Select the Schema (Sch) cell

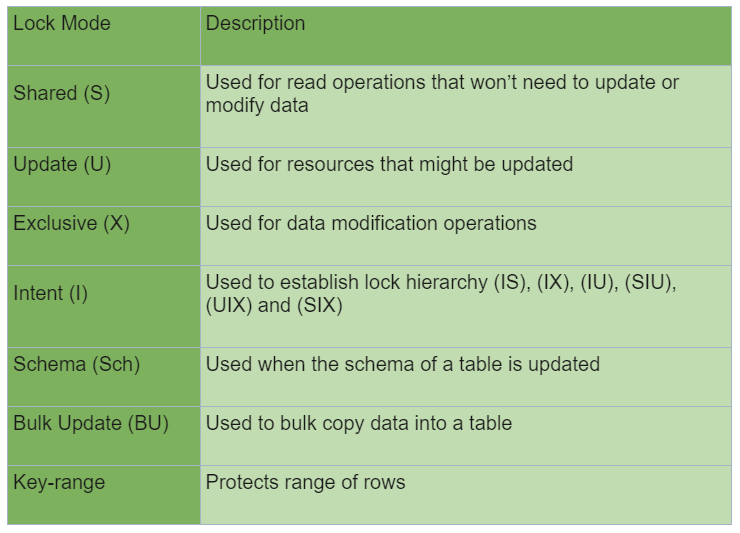(104, 377)
